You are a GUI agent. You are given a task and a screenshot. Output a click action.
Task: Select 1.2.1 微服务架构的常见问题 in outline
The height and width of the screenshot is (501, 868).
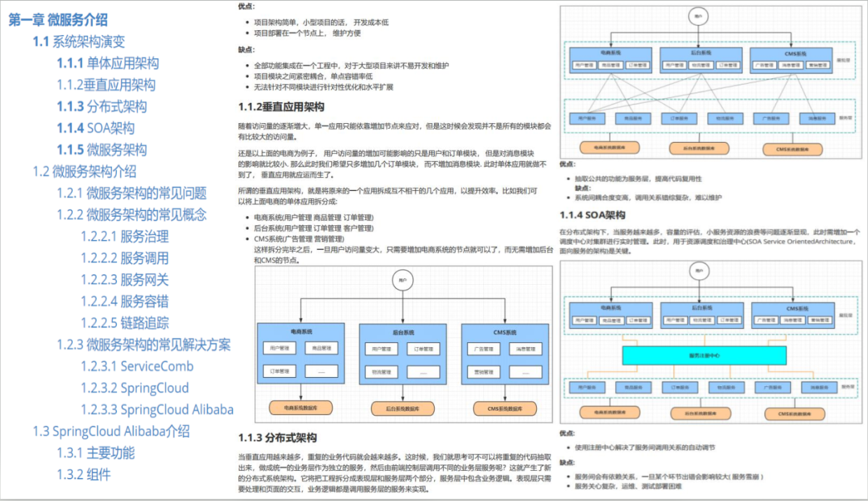tap(132, 193)
